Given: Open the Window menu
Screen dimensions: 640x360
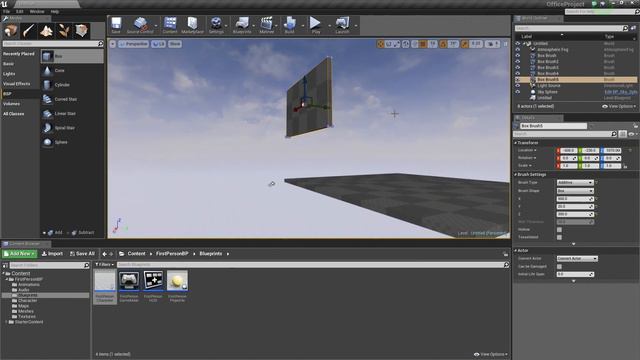Looking at the screenshot, I should [x=37, y=11].
